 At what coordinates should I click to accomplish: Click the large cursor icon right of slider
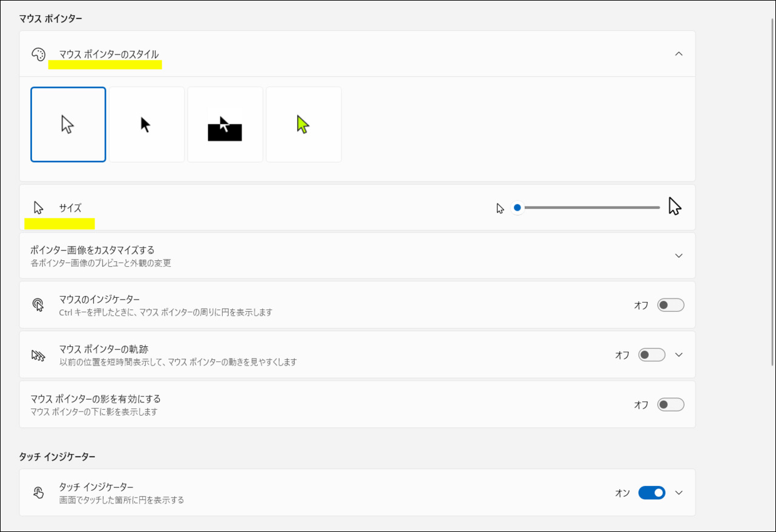(x=674, y=207)
